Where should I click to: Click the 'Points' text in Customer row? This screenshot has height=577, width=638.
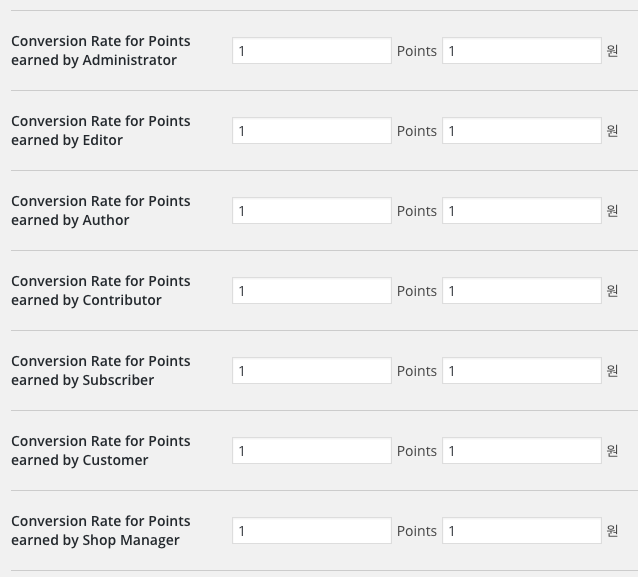417,451
